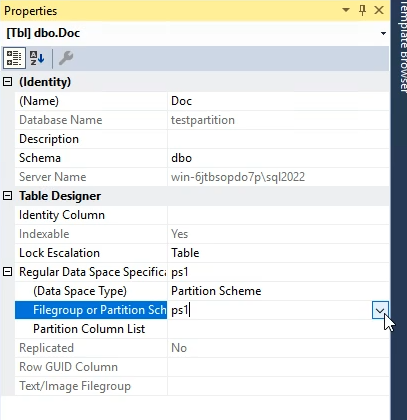Select the Lock Escalation value Table
This screenshot has width=407, height=420.
pyautogui.click(x=278, y=253)
